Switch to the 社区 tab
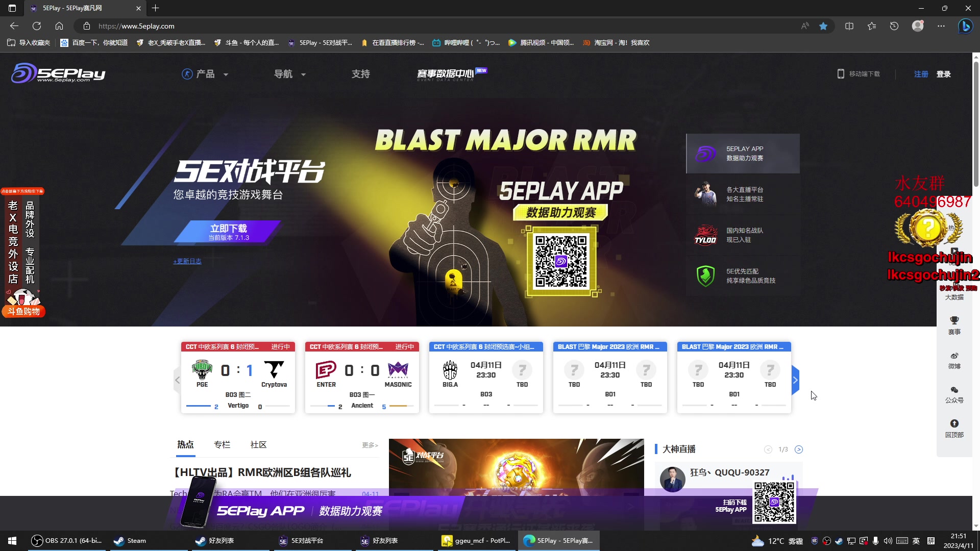Screen dimensions: 980x551 (x=258, y=445)
